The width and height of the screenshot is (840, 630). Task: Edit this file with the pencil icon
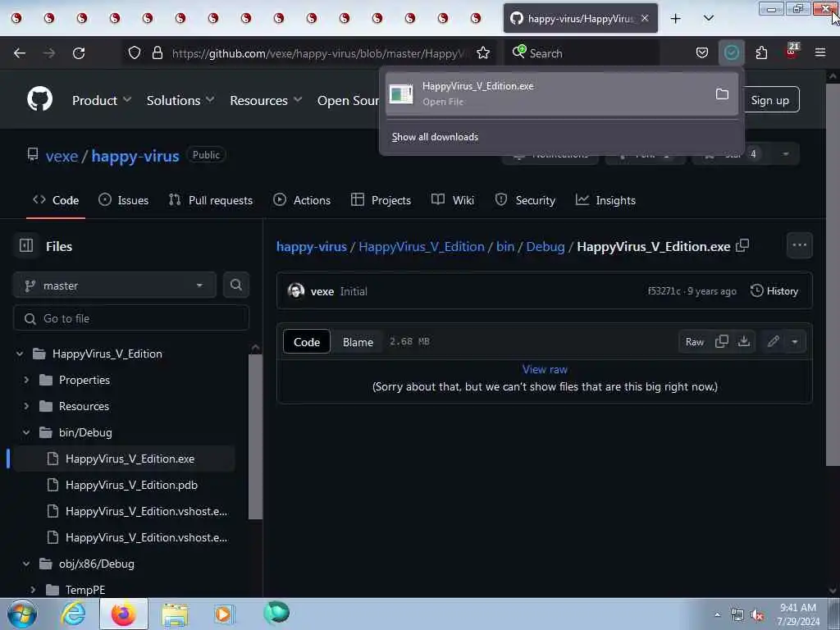coord(773,342)
